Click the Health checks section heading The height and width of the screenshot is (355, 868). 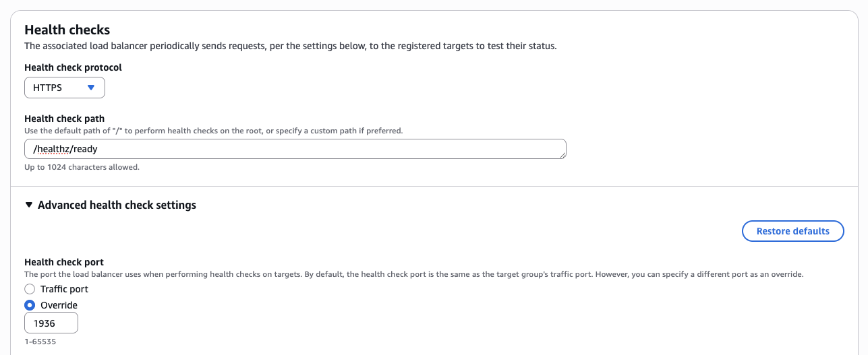[67, 30]
